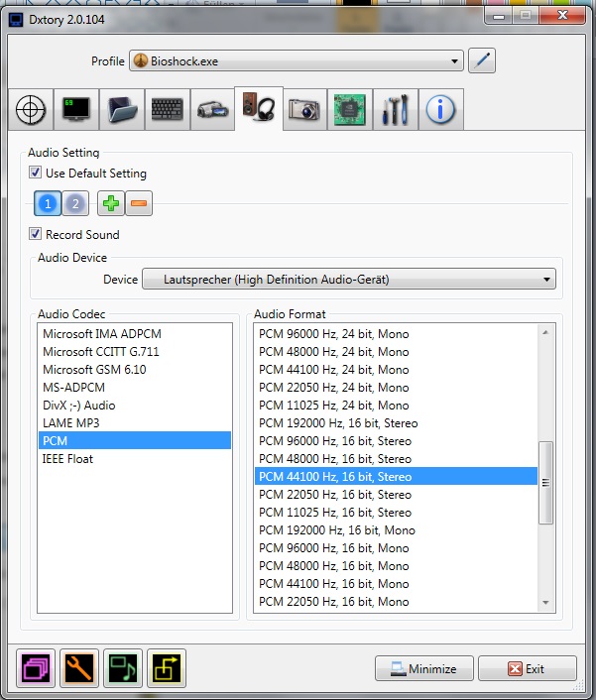Image resolution: width=596 pixels, height=700 pixels.
Task: Choose PCM 48000 Hz, 16 bit, Mono
Action: pos(396,566)
